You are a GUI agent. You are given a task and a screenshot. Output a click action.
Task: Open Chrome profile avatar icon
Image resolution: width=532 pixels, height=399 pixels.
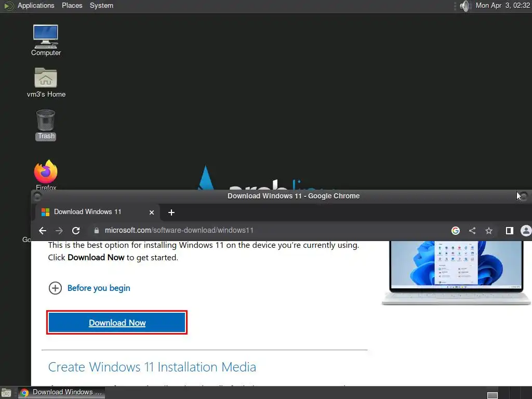(526, 231)
